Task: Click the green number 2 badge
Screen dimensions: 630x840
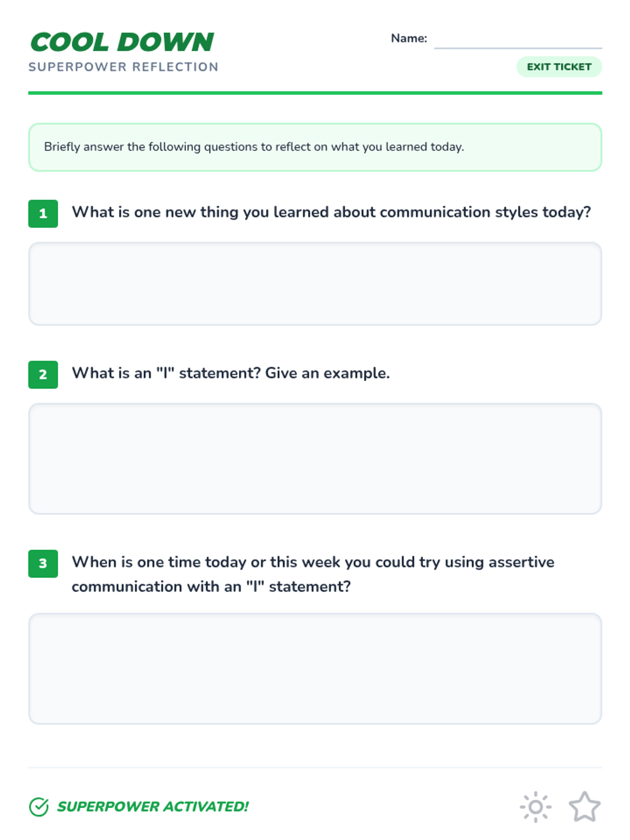Action: tap(43, 374)
